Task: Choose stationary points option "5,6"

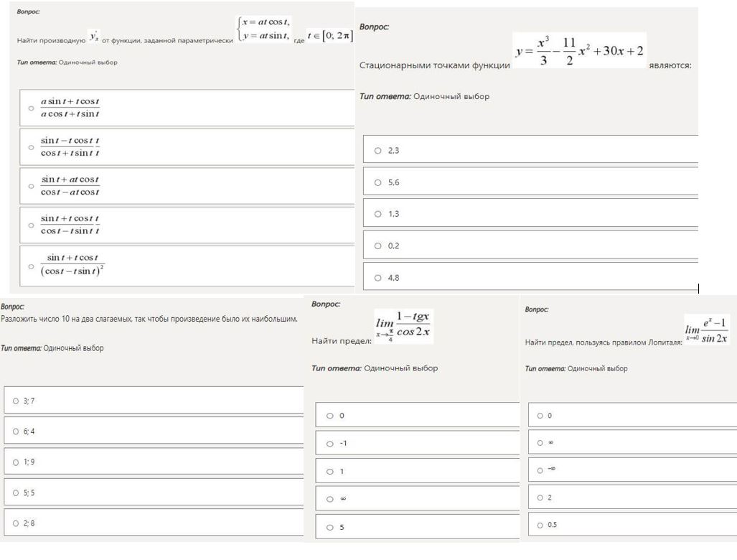Action: (378, 182)
